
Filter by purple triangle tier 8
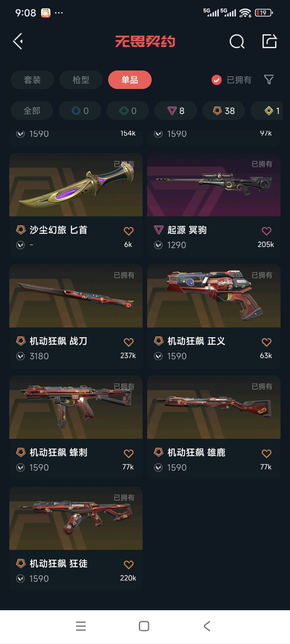[x=176, y=111]
